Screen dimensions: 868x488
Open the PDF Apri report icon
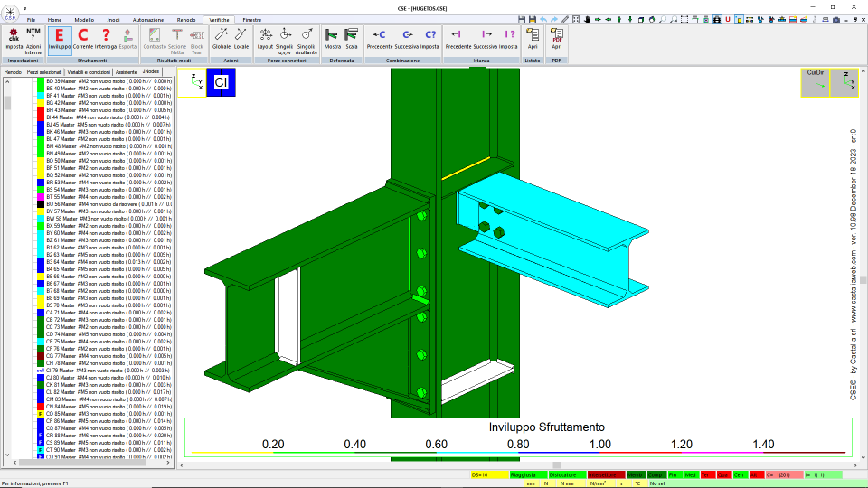pyautogui.click(x=556, y=40)
